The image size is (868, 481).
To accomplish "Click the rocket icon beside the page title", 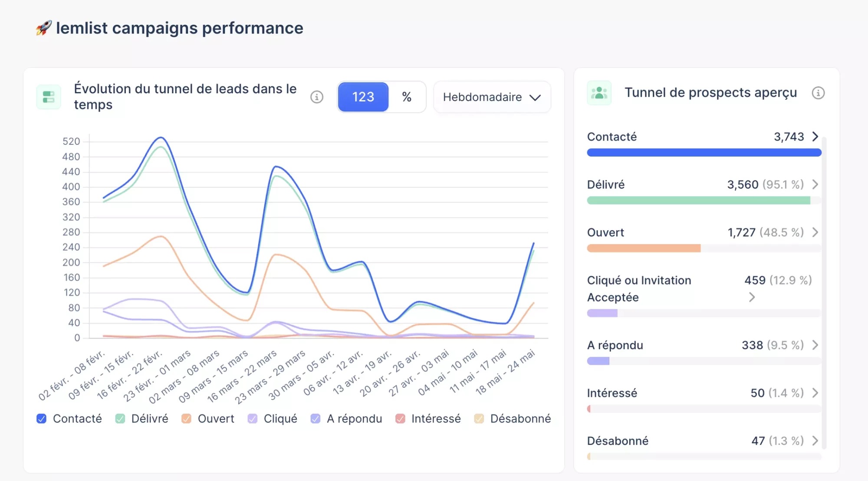I will [44, 28].
